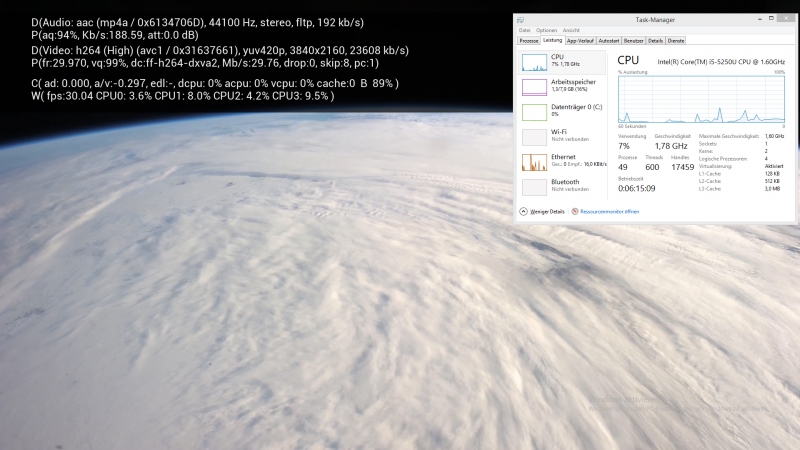Collapse with the Weniger Details arrow icon

pos(523,211)
